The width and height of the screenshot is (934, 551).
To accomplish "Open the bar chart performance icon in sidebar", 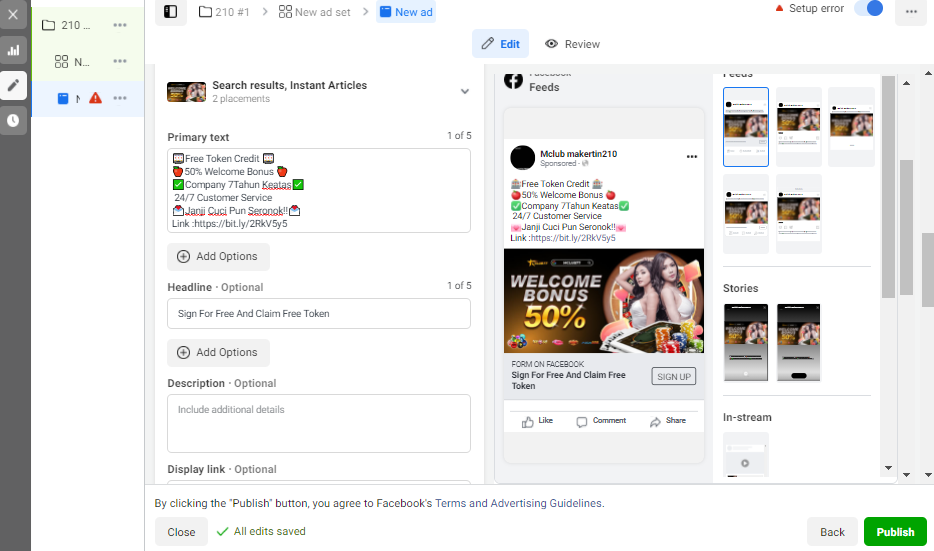I will [13, 50].
